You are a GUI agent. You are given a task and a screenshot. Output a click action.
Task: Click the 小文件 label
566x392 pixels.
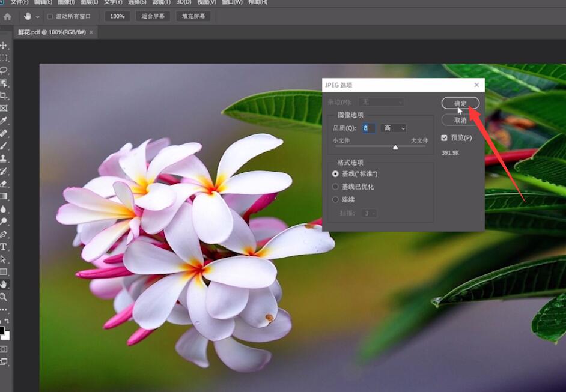click(341, 140)
